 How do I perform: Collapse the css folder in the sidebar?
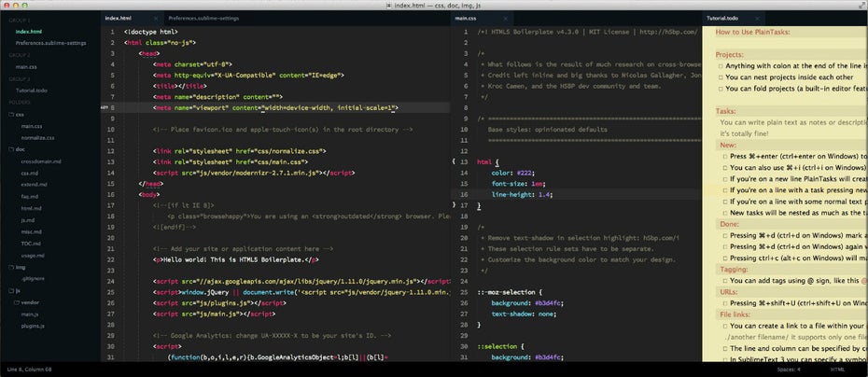click(10, 115)
